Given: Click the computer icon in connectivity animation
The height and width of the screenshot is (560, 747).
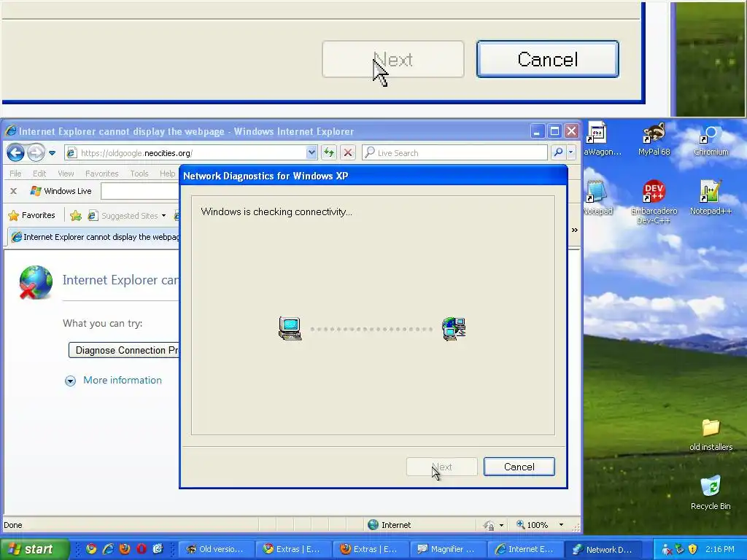Looking at the screenshot, I should point(290,329).
